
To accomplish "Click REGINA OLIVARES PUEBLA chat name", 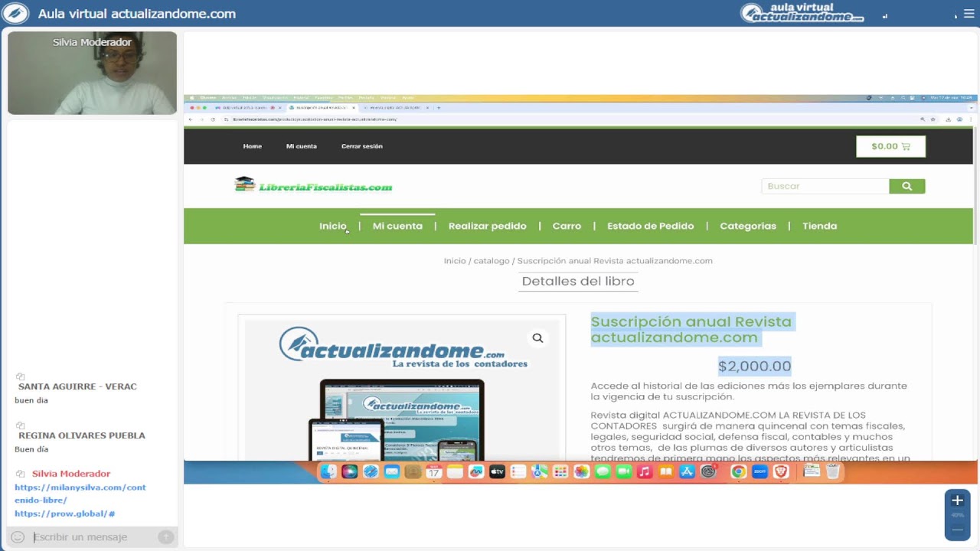I will pos(82,435).
